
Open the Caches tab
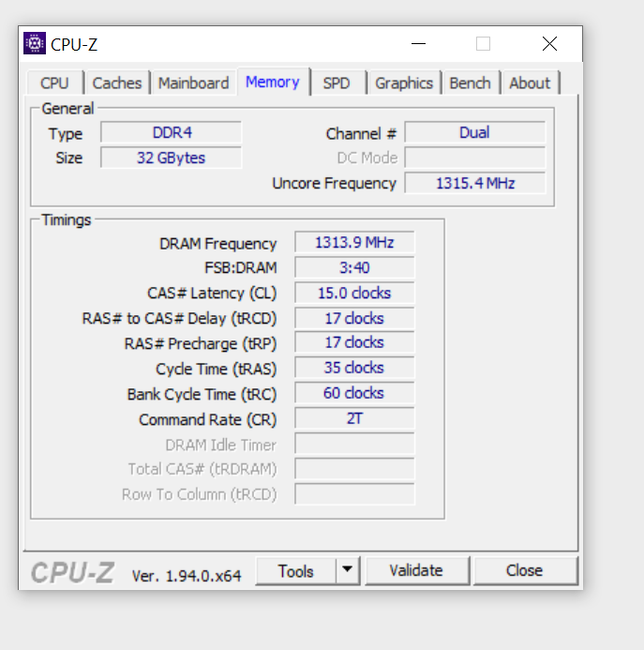117,83
